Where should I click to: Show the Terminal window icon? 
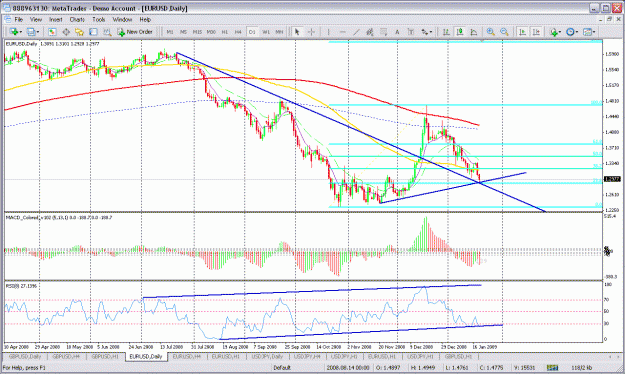pyautogui.click(x=93, y=32)
